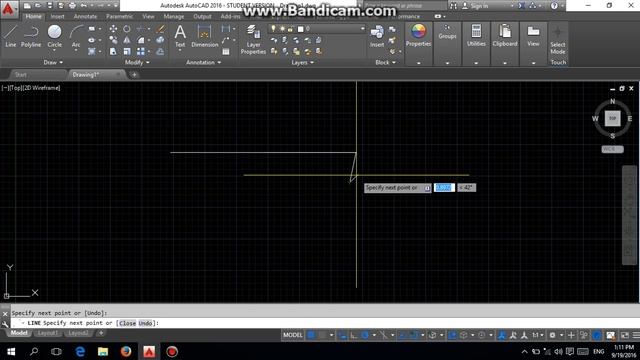Toggle ortho mode in status bar
640x360 pixels.
coord(353,335)
